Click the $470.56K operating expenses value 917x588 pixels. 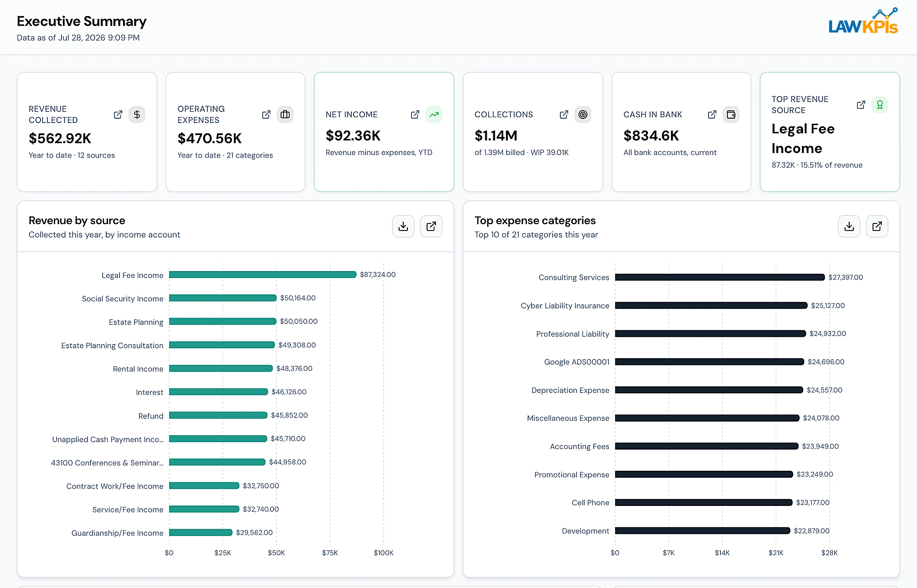[x=209, y=138]
